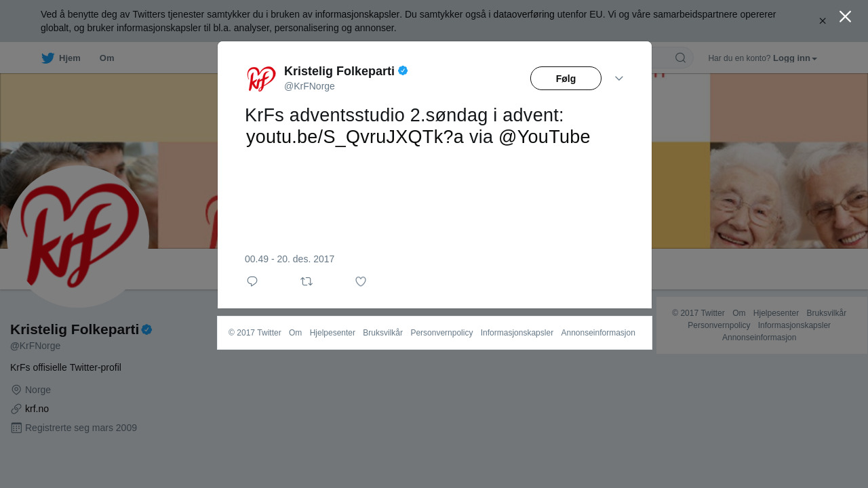Viewport: 868px width, 488px height.
Task: Follow Kristelig Folkeparti with Følg button
Action: pyautogui.click(x=566, y=79)
